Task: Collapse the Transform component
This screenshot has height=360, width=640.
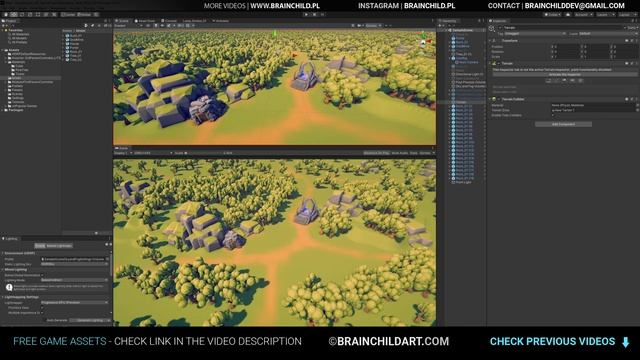Action: click(490, 41)
